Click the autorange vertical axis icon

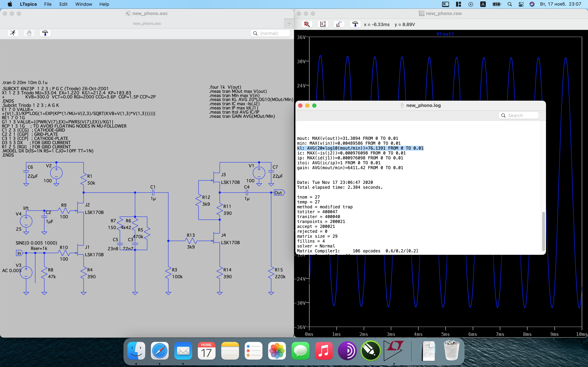coord(323,24)
